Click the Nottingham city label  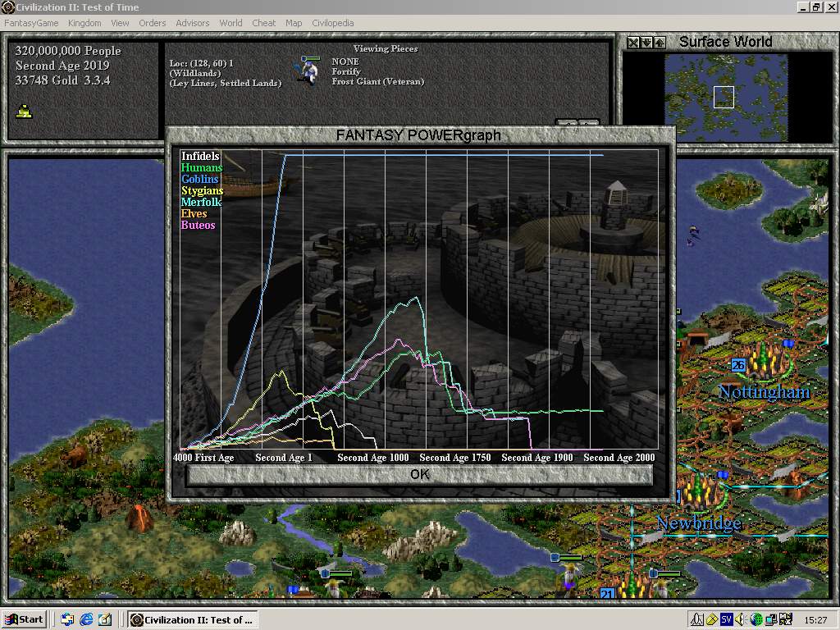[764, 392]
